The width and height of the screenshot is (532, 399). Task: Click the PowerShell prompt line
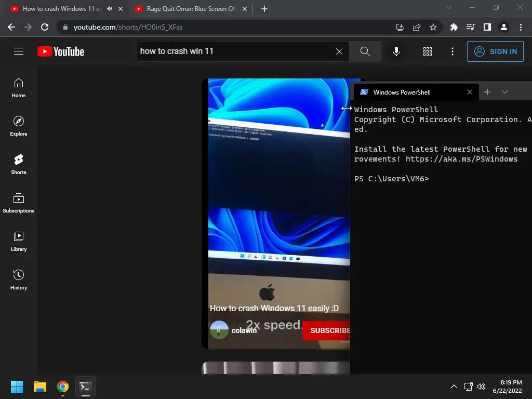click(x=392, y=179)
